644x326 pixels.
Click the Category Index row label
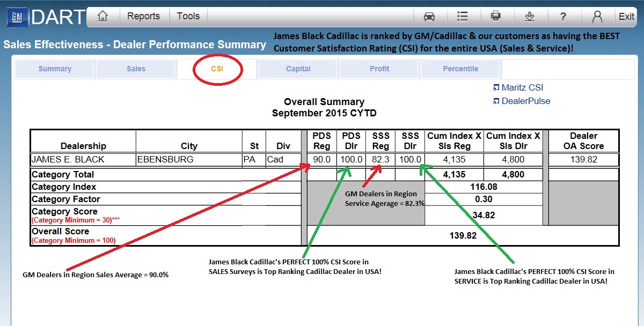[x=64, y=187]
